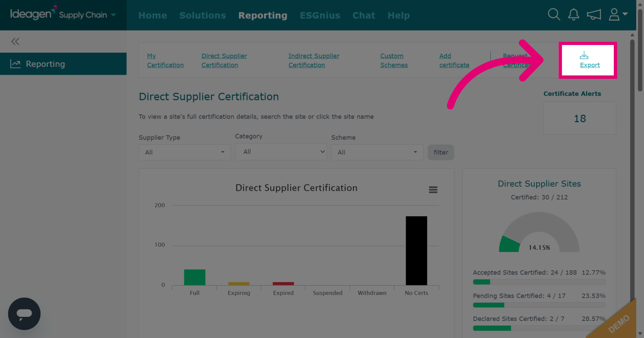644x338 pixels.
Task: Open Help menu item
Action: pyautogui.click(x=398, y=15)
